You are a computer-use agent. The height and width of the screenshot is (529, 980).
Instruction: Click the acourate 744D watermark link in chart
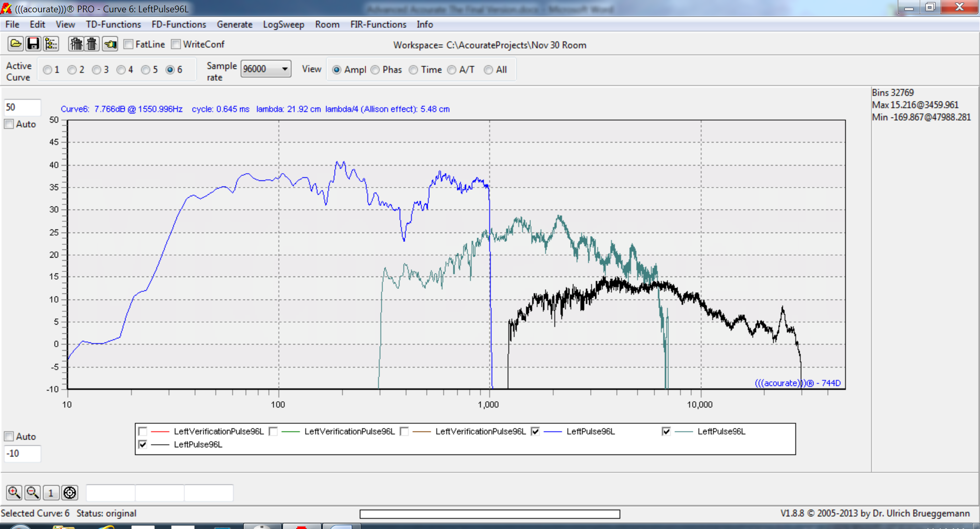(x=798, y=383)
